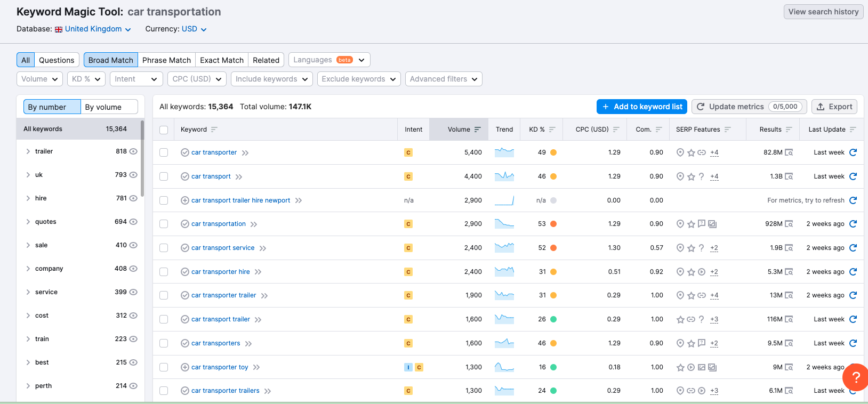Sort by Results column icon

(x=789, y=130)
